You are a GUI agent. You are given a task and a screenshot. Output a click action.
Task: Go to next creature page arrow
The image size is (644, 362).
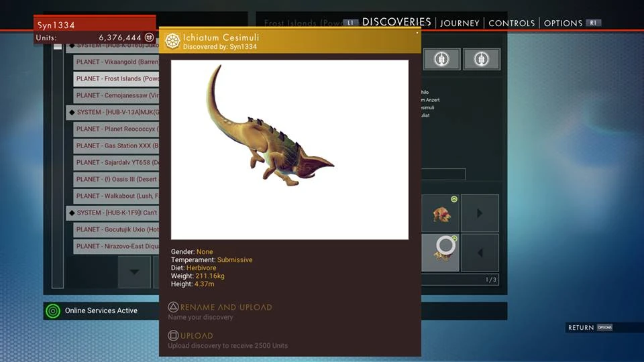pyautogui.click(x=480, y=213)
